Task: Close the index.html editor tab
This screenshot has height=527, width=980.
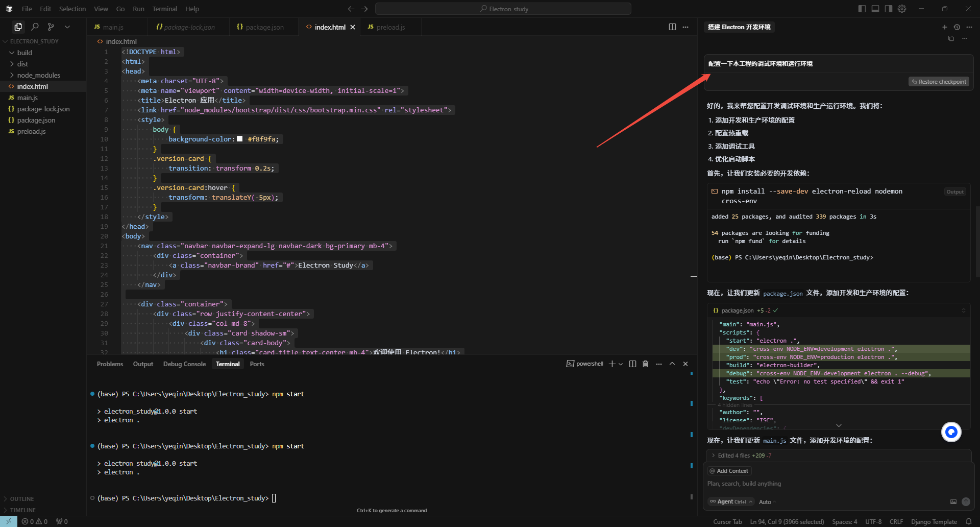Action: click(353, 27)
